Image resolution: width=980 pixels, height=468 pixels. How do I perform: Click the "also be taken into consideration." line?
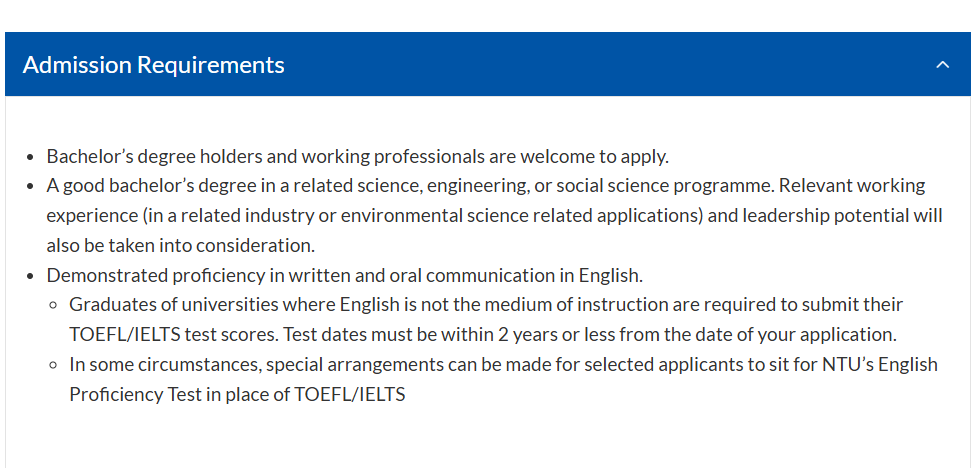181,246
